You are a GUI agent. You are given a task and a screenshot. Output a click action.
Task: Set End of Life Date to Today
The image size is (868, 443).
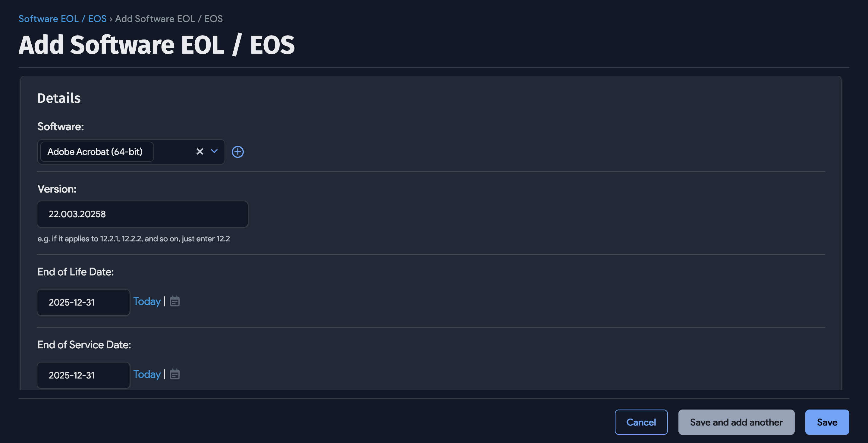point(147,301)
